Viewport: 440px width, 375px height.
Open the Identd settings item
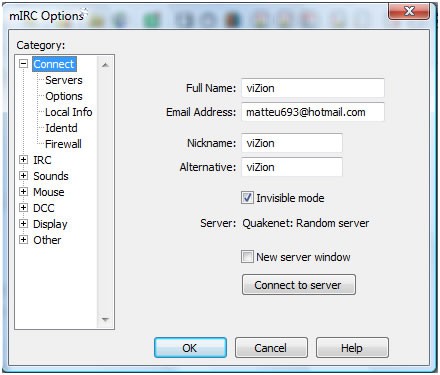[x=61, y=128]
